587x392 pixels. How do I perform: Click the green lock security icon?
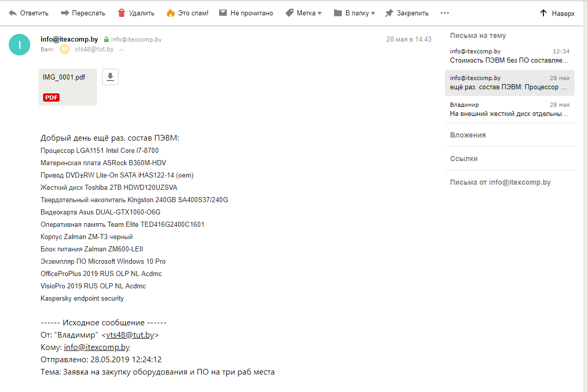coord(106,40)
